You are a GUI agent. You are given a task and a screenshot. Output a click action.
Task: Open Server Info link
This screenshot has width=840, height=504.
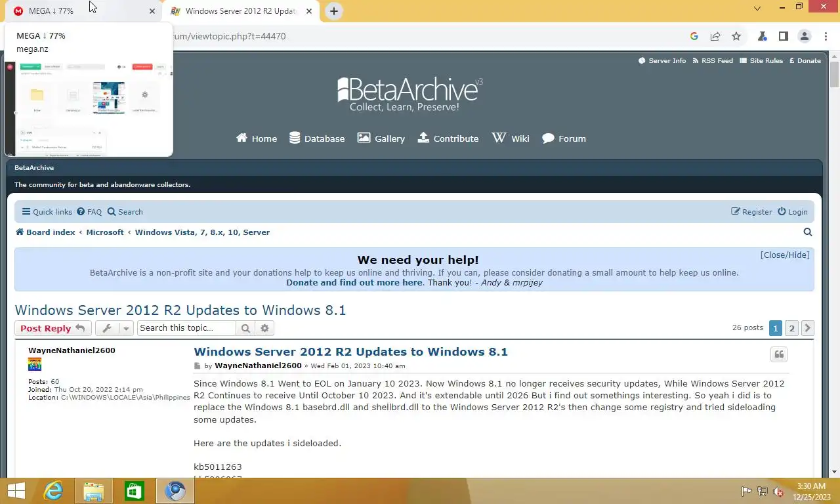click(x=661, y=60)
